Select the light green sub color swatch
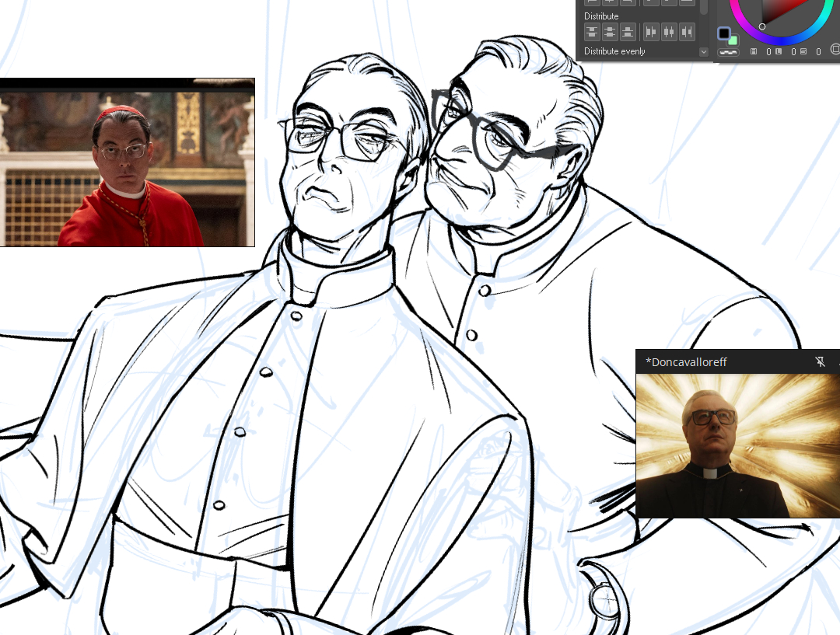The width and height of the screenshot is (840, 635). pos(733,40)
